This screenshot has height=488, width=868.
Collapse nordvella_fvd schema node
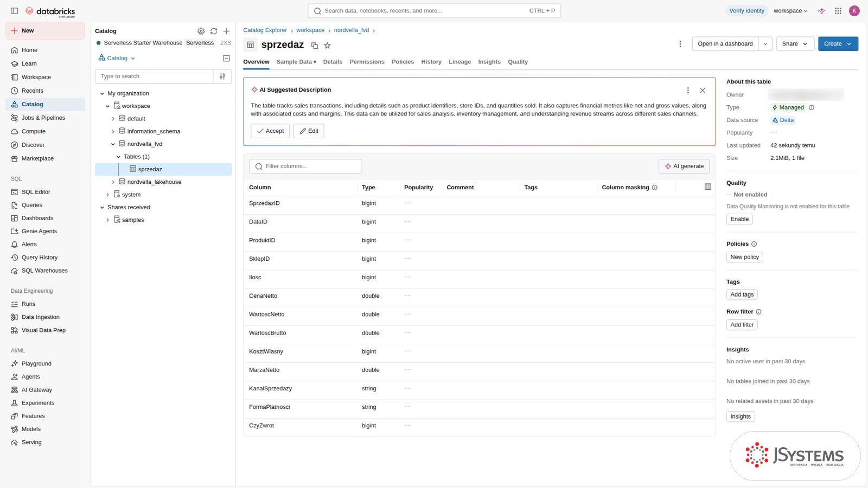113,144
